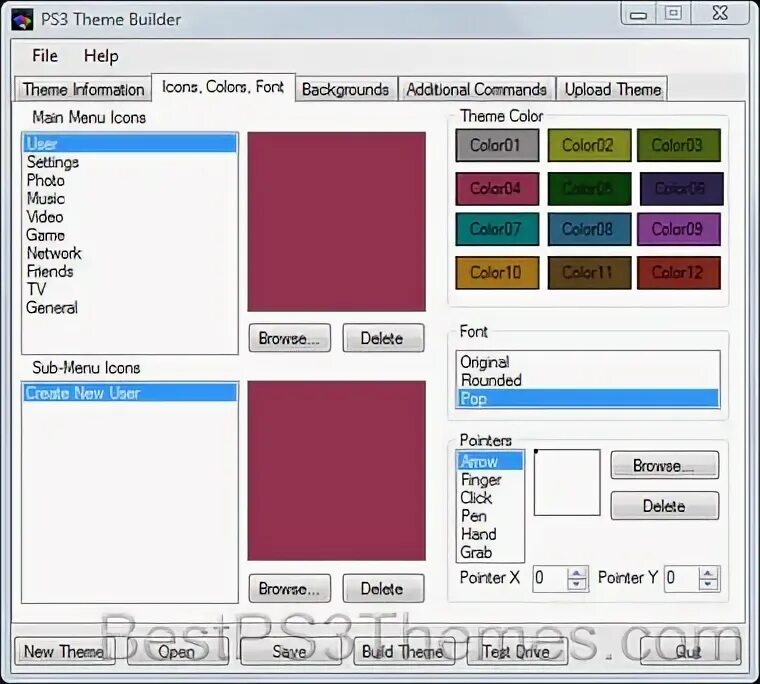This screenshot has height=684, width=760.
Task: Decrease the Pointer X value
Action: click(577, 584)
